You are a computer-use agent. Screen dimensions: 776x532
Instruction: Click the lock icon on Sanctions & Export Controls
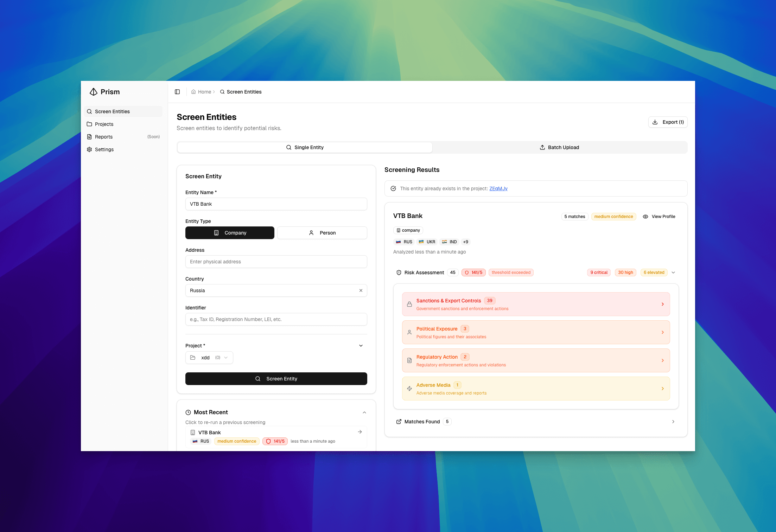409,304
